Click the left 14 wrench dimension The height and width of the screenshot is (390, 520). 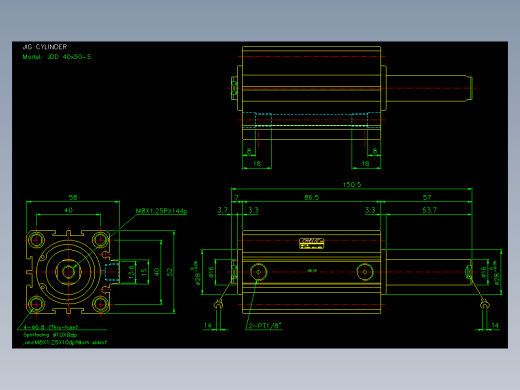[208, 325]
